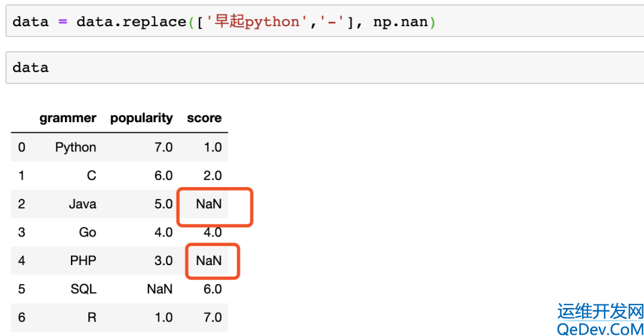Click the NaN popularity in SQL row
This screenshot has height=336, width=644.
point(160,289)
